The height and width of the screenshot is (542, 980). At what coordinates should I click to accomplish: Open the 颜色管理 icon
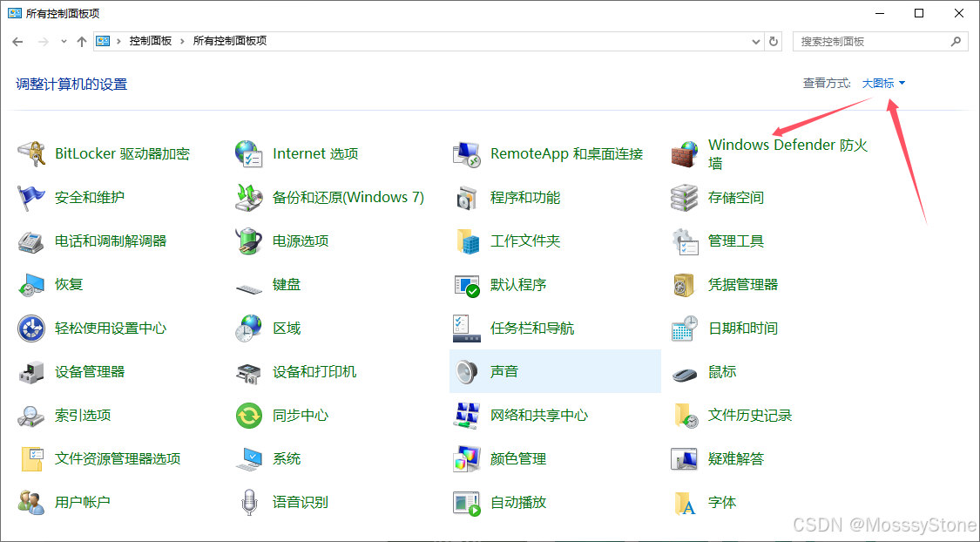[466, 459]
